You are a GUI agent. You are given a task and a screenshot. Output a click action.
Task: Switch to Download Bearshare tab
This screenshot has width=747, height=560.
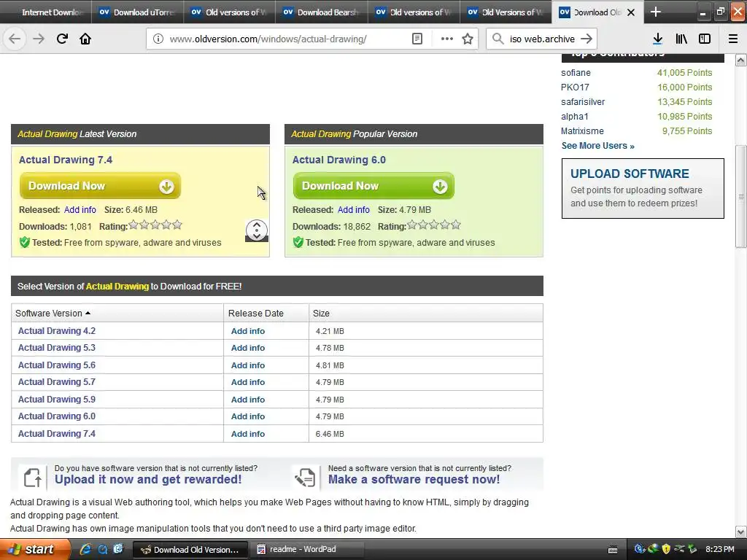click(322, 12)
